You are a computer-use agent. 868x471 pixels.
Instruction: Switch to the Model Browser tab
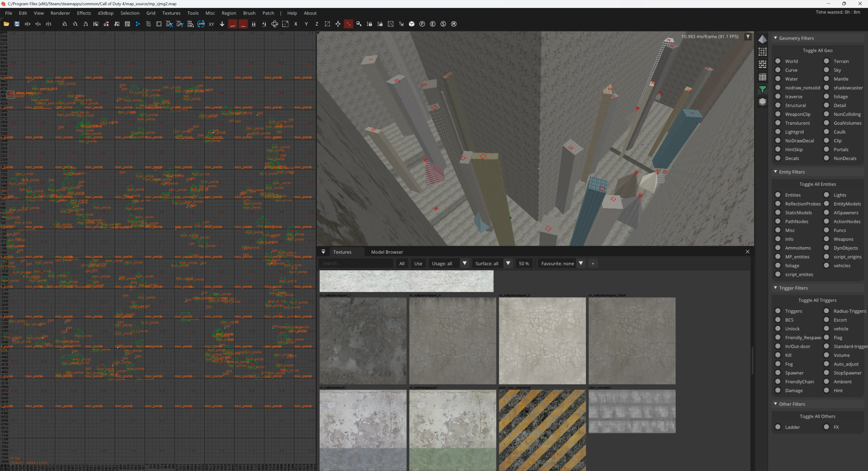pyautogui.click(x=387, y=252)
